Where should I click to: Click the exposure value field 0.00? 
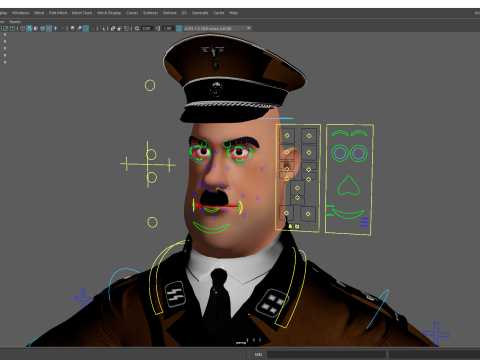[147, 28]
